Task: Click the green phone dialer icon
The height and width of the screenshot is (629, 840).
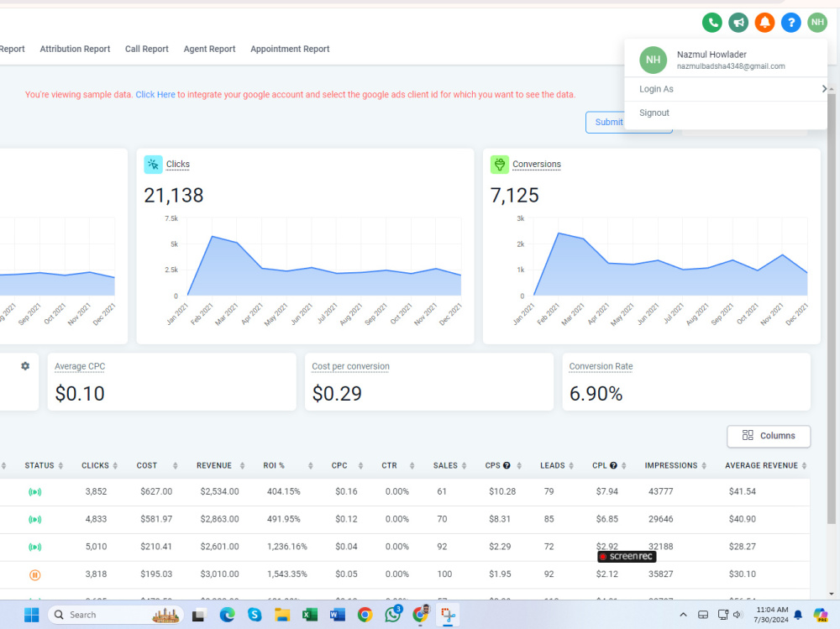Action: [712, 23]
